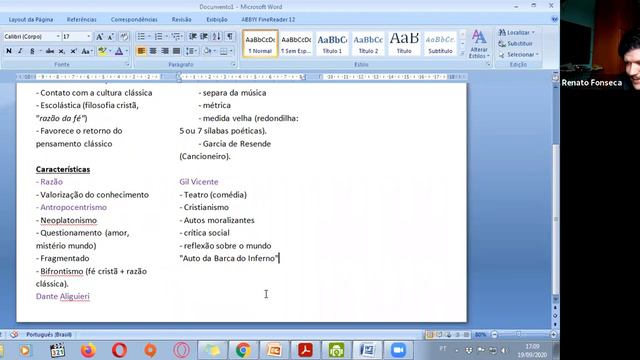Center align the text
This screenshot has height=360, width=640.
pos(153,51)
